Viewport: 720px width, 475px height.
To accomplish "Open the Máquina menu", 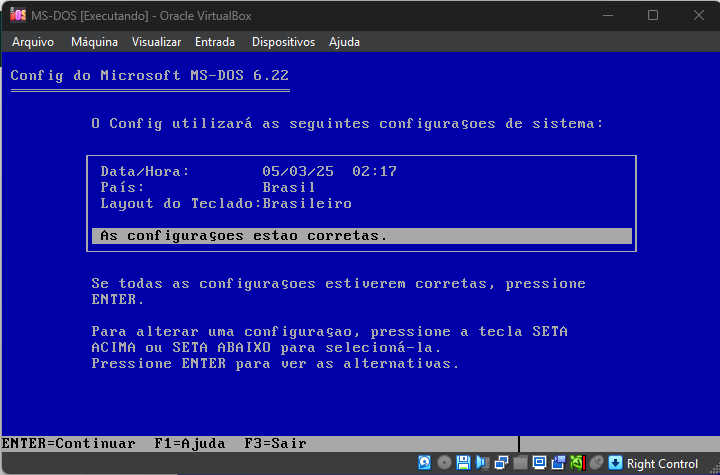I will [x=94, y=42].
